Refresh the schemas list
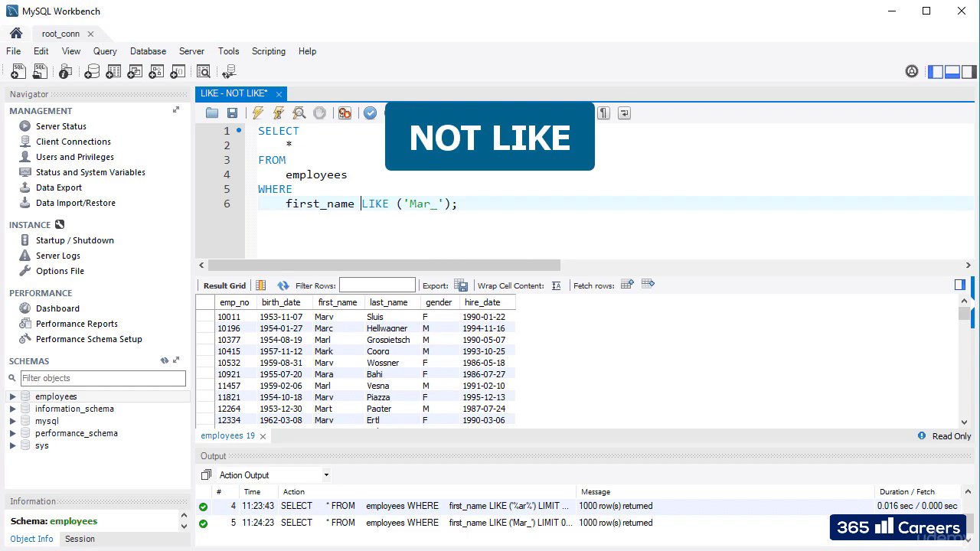This screenshot has width=980, height=551. (164, 360)
